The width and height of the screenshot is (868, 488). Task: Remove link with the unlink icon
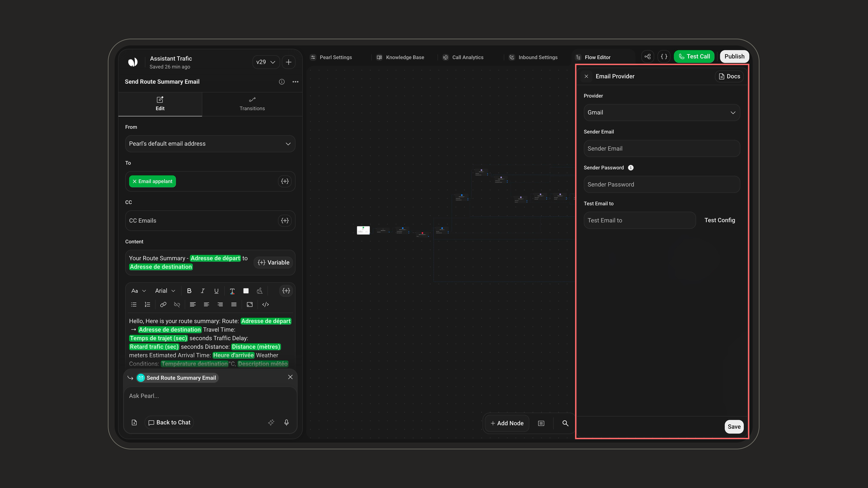pyautogui.click(x=177, y=304)
